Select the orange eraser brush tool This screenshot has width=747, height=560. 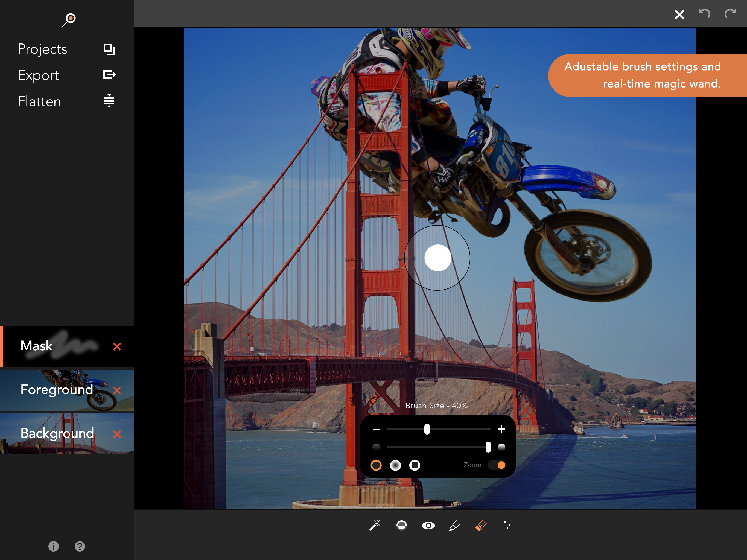tap(481, 525)
